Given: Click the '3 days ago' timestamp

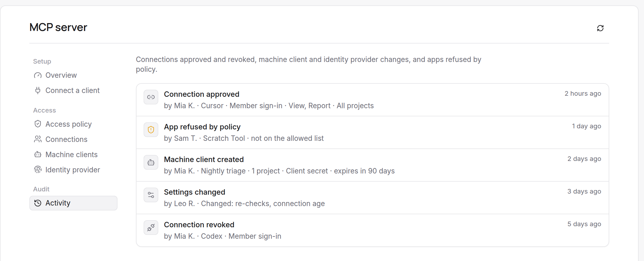Looking at the screenshot, I should pos(584,191).
